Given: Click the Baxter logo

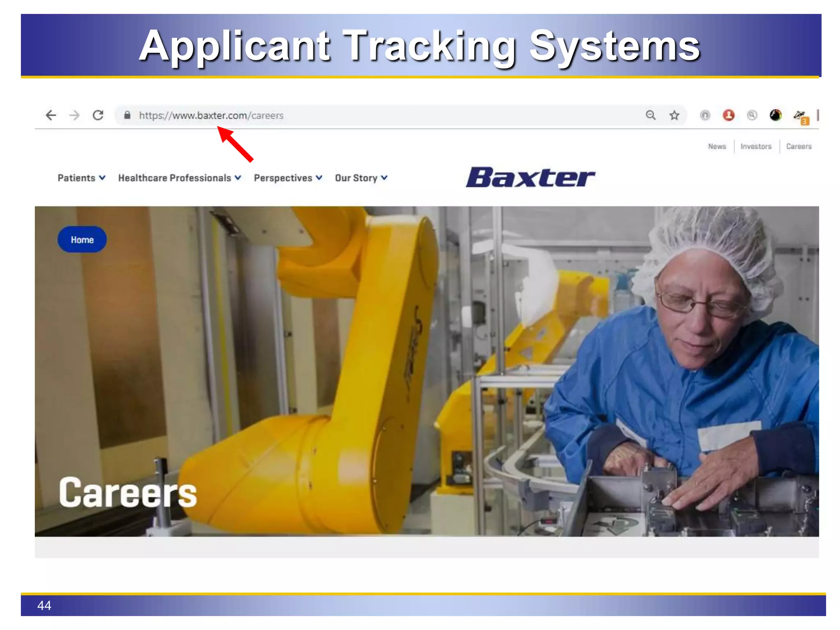Looking at the screenshot, I should 530,177.
